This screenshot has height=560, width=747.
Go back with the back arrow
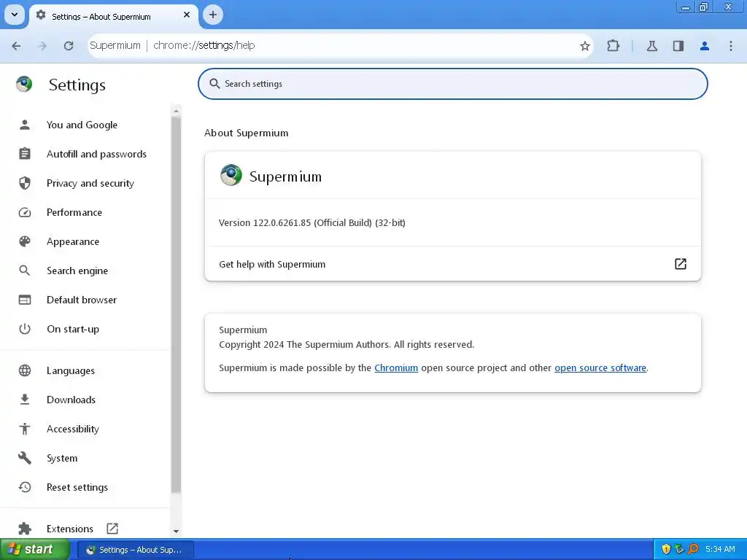click(x=16, y=46)
